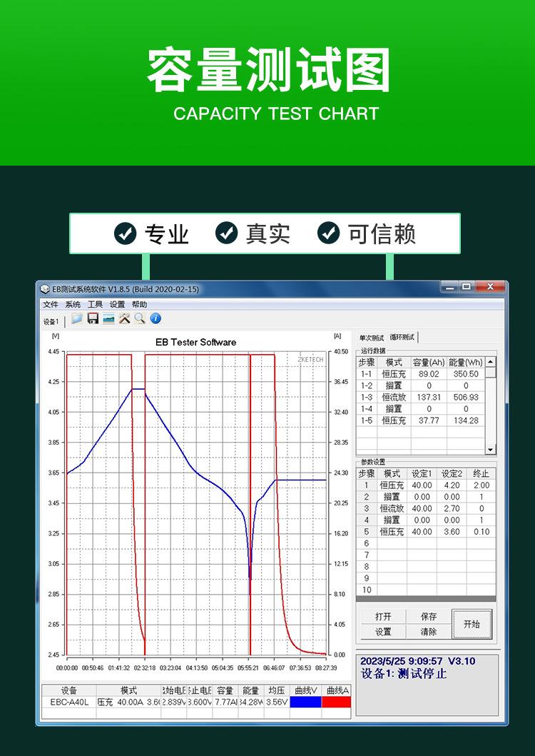Click the blue 曲线V color swatch
This screenshot has height=756, width=535.
pos(305,702)
